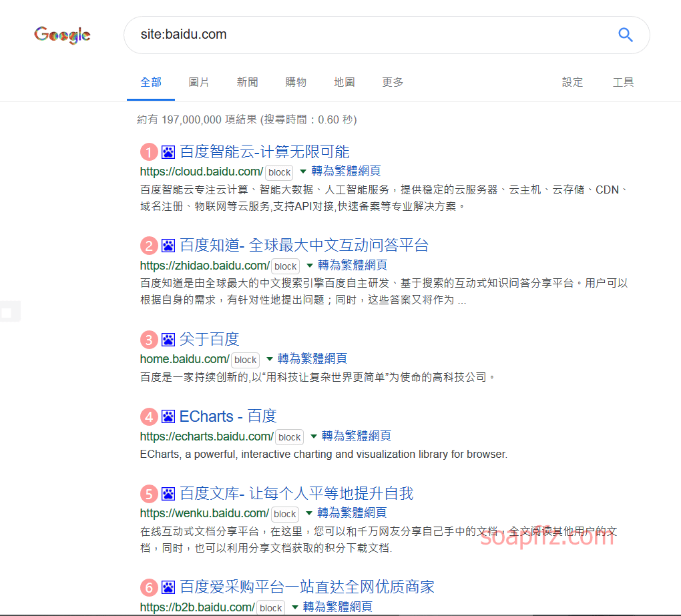Click the small side panel tab at left edge
Image resolution: width=681 pixels, height=616 pixels.
pos(10,312)
